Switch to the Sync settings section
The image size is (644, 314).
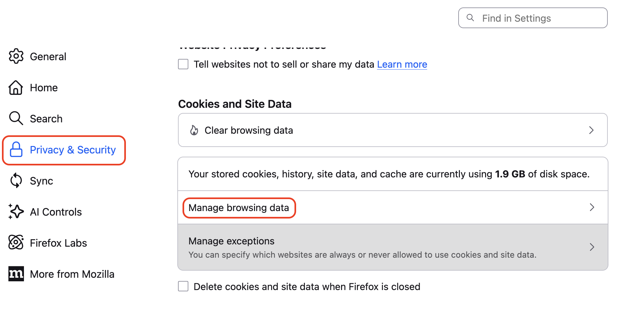coord(41,181)
